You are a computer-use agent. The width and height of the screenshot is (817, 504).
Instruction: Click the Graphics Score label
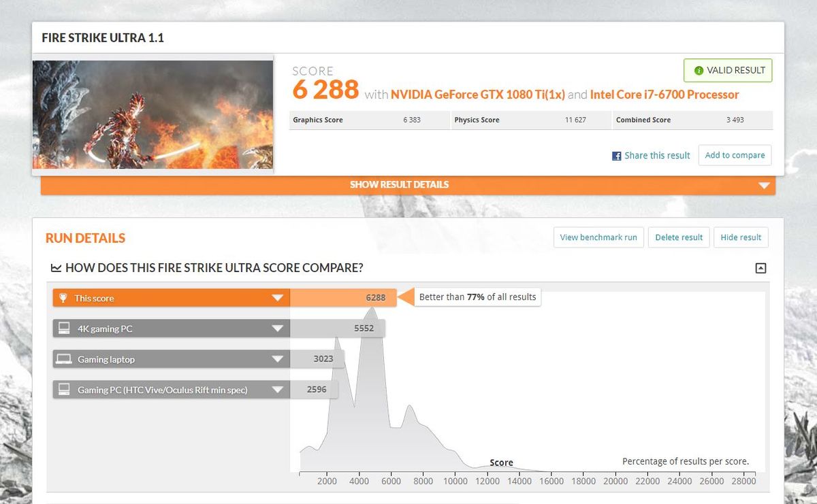(318, 120)
